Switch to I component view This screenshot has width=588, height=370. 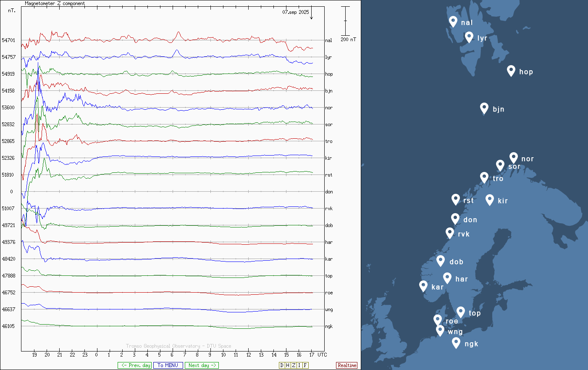pos(299,365)
